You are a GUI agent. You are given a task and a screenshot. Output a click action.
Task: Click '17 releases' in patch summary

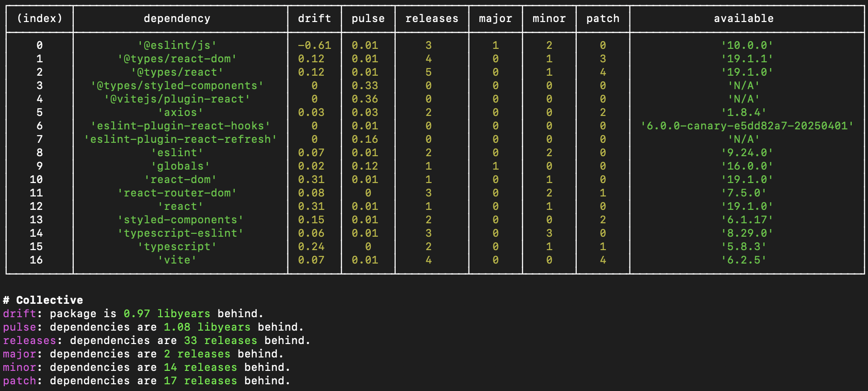pos(200,381)
